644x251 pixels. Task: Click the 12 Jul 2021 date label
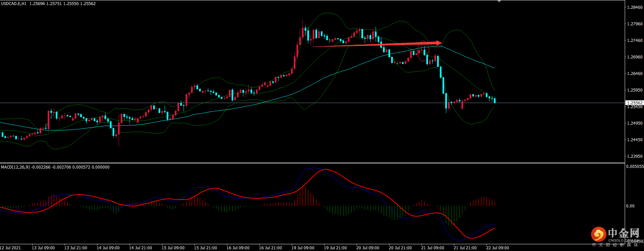point(11,248)
